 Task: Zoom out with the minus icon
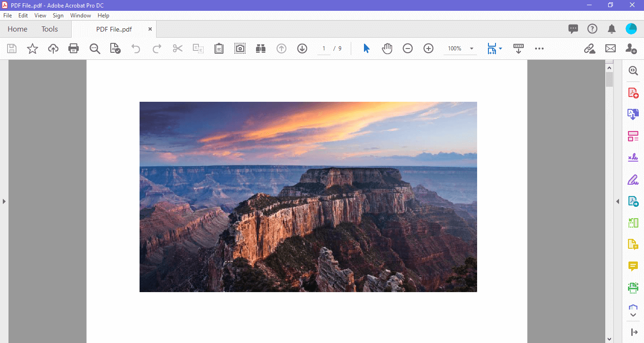408,49
